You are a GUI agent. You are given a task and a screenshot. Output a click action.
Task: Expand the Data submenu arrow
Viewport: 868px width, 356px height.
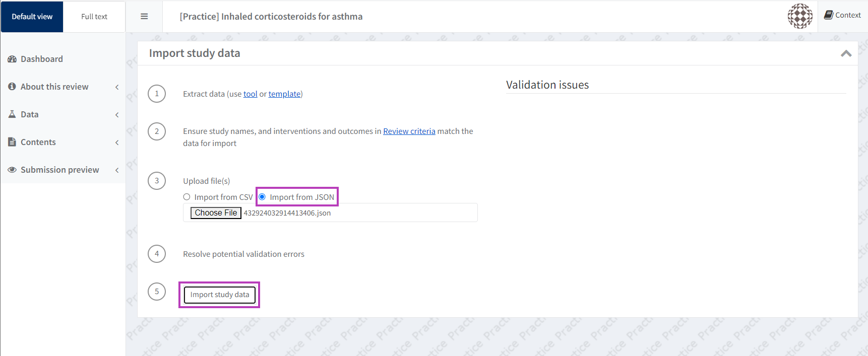click(117, 115)
